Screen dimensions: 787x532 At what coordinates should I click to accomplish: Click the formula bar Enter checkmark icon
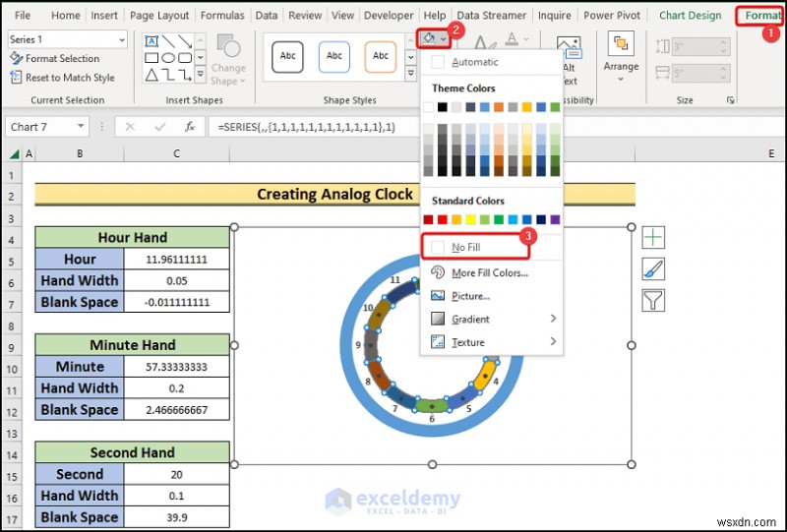click(160, 127)
